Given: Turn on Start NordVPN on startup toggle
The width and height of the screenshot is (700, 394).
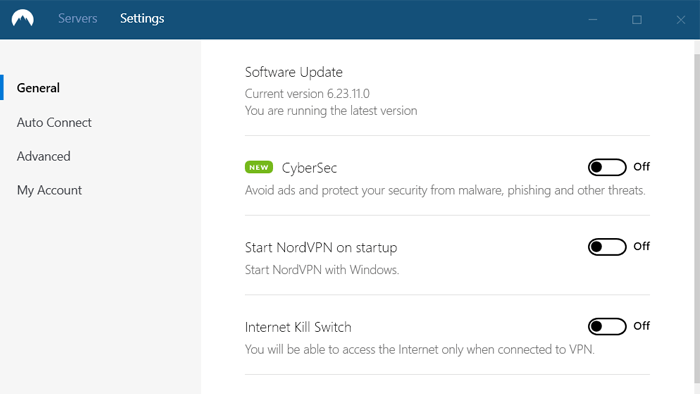Looking at the screenshot, I should tap(607, 247).
